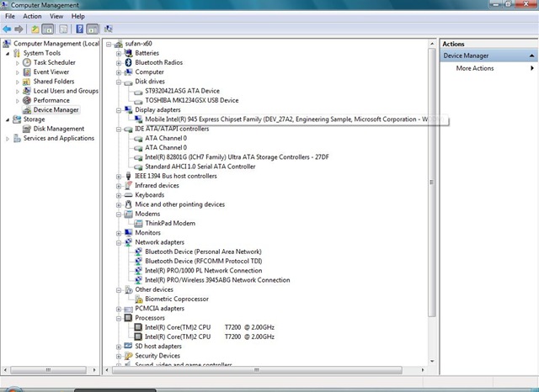Click the Task Scheduler clock icon
The height and width of the screenshot is (392, 539).
click(x=27, y=62)
